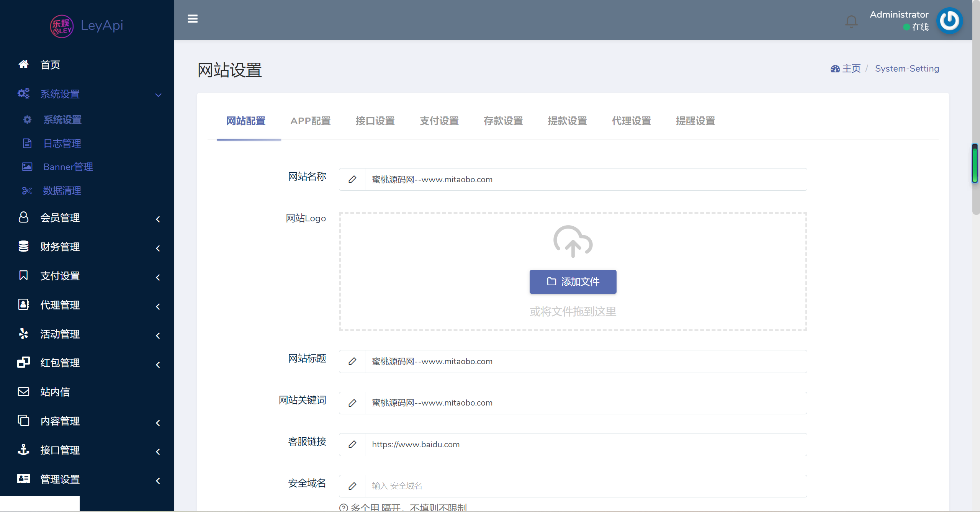Click the hamburger menu toggle icon
The height and width of the screenshot is (512, 980).
point(193,19)
